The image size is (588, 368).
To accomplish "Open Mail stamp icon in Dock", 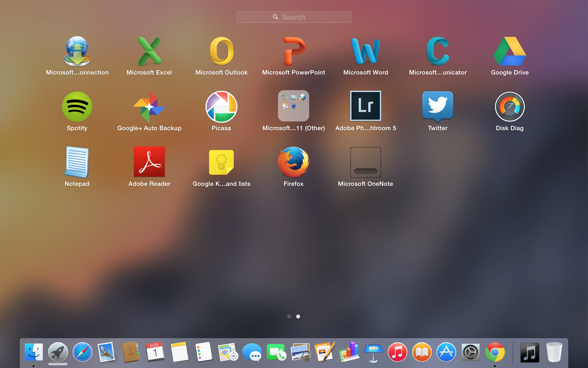I will point(106,352).
